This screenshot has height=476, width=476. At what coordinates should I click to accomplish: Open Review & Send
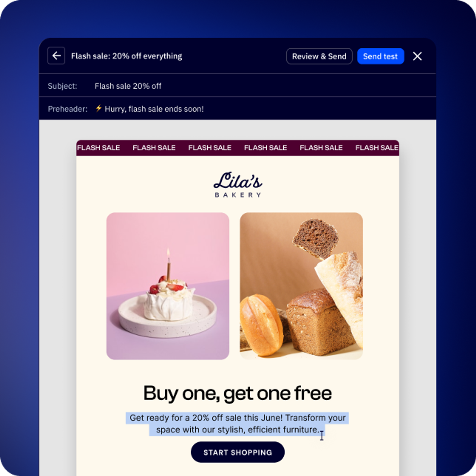tap(319, 56)
